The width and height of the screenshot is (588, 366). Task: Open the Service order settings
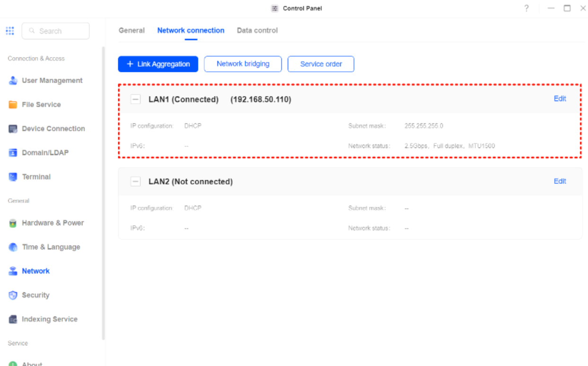point(321,64)
